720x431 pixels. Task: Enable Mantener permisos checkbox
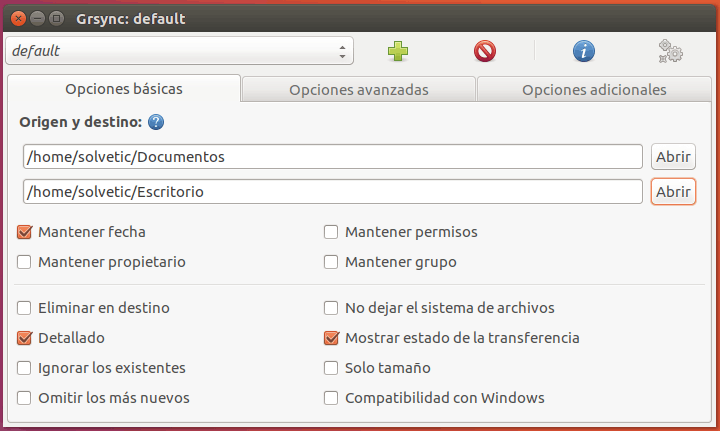[x=331, y=232]
